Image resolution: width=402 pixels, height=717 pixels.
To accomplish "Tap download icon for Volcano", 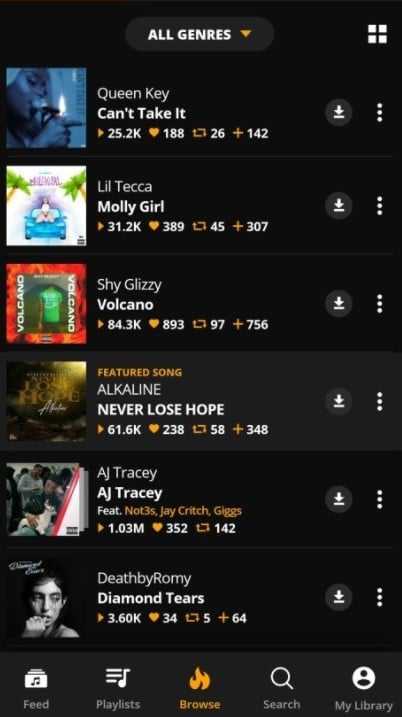I will pos(338,304).
